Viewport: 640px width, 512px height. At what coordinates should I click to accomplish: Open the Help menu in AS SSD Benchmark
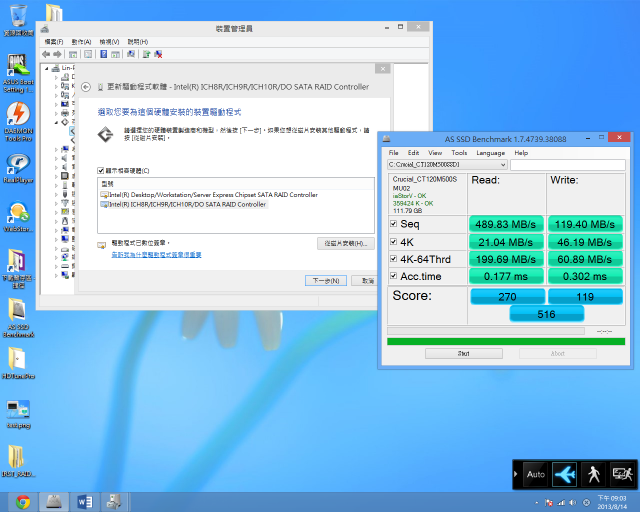521,153
